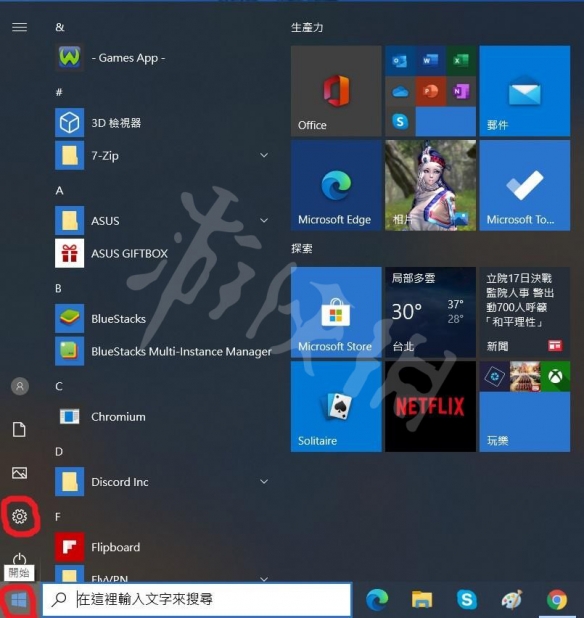Open the 玩樂 Play tile folder
Image resolution: width=584 pixels, height=618 pixels.
pyautogui.click(x=525, y=406)
